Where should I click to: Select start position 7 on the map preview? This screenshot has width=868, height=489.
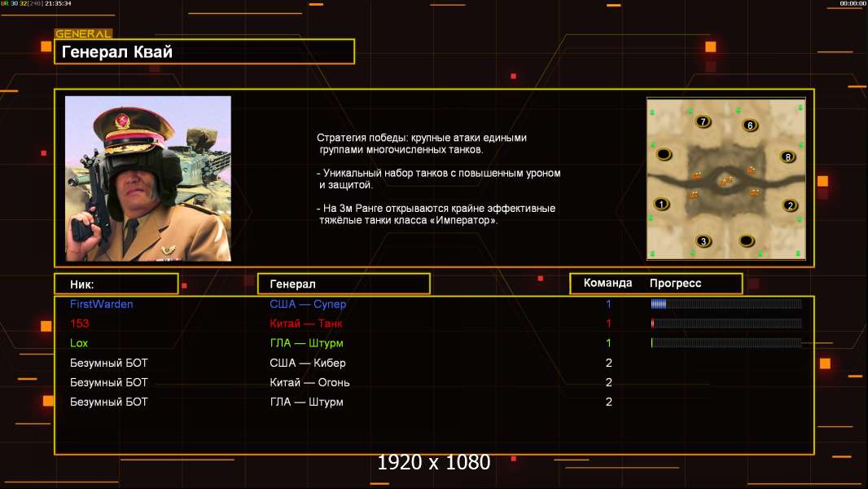click(x=703, y=121)
